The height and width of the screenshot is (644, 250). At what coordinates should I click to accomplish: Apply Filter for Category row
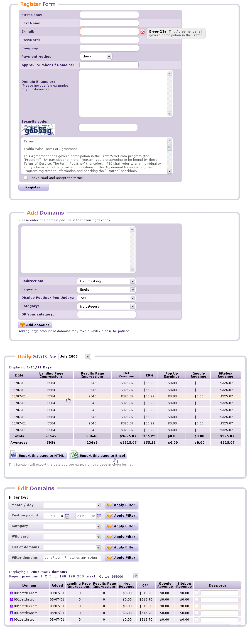pyautogui.click(x=122, y=526)
